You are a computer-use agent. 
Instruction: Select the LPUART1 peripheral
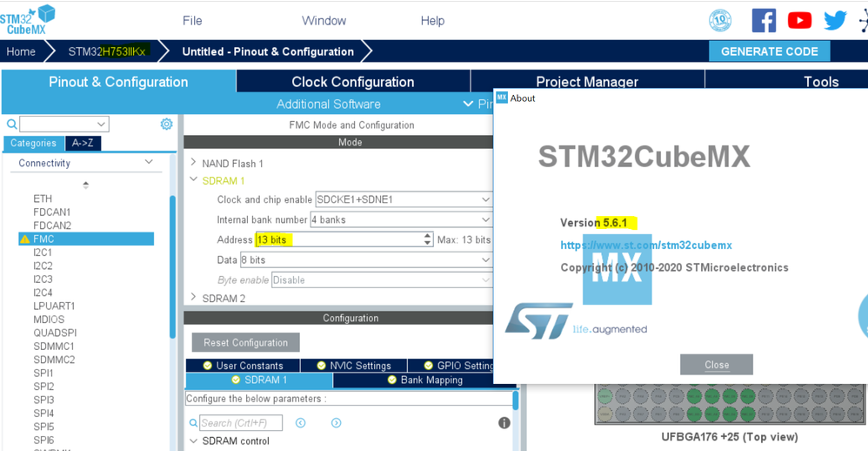[x=54, y=306]
